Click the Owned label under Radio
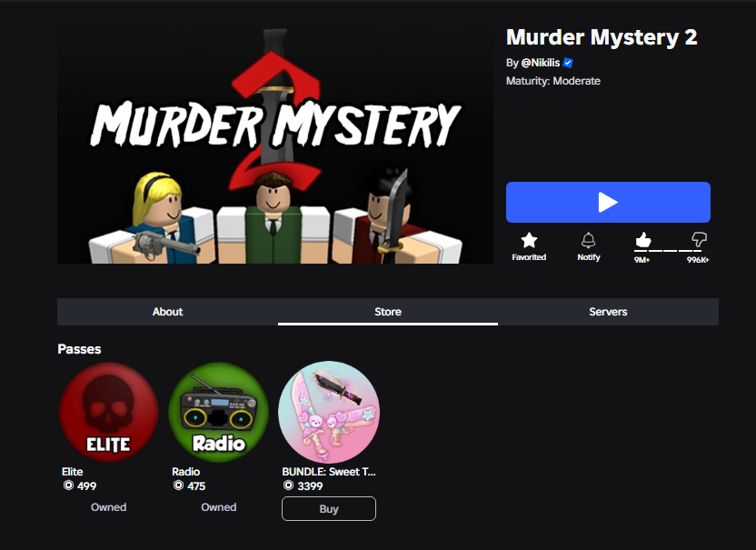Image resolution: width=756 pixels, height=550 pixels. pos(218,507)
